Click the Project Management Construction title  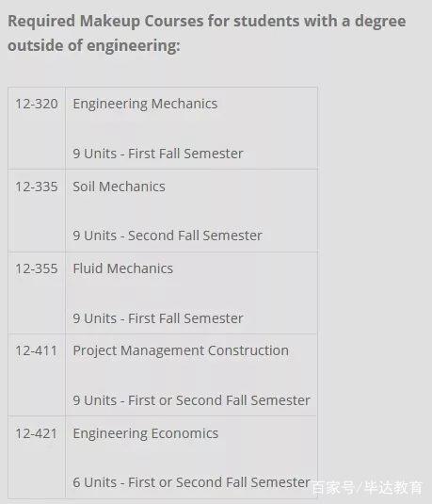pos(181,351)
